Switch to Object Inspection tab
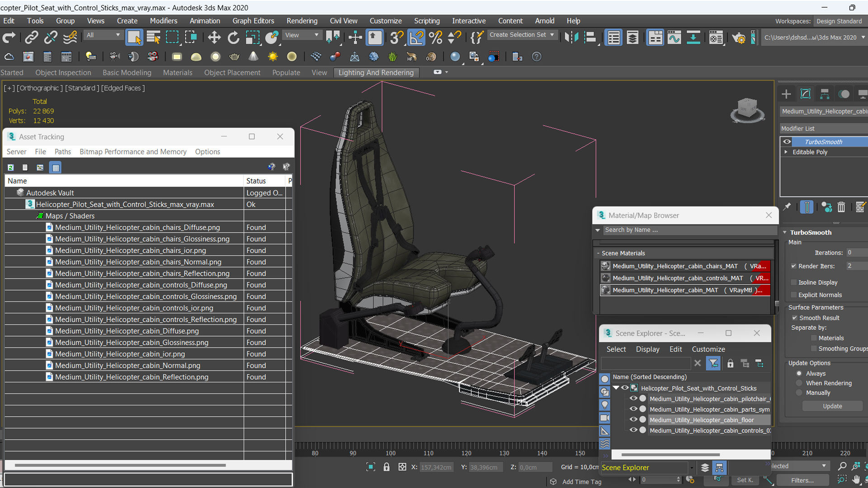 coord(63,72)
